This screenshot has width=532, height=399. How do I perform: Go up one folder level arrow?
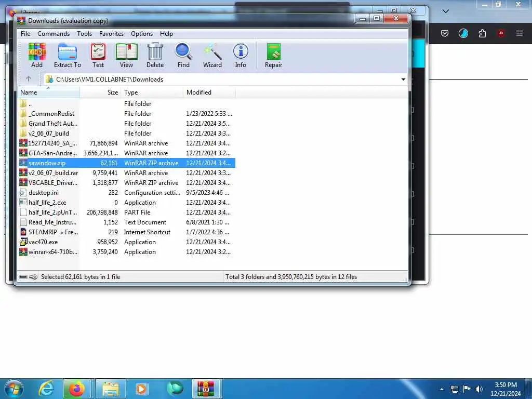29,79
